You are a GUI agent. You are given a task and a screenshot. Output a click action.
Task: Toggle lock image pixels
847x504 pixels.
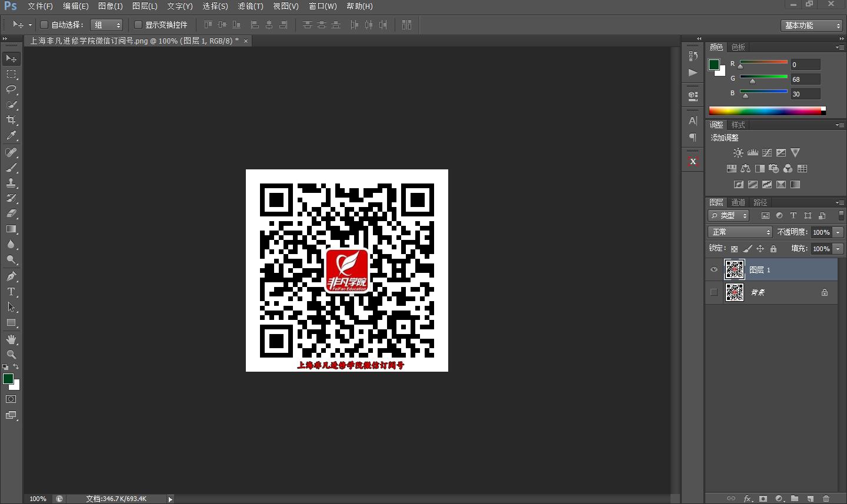coord(747,249)
